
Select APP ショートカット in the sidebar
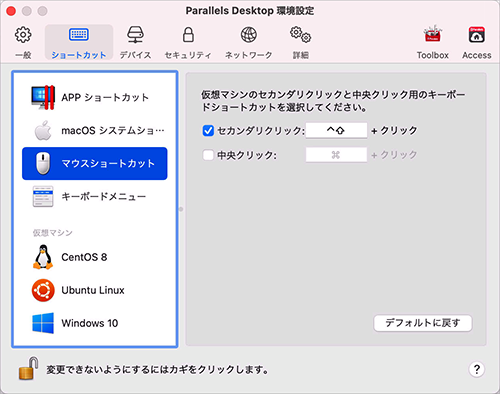pos(95,97)
